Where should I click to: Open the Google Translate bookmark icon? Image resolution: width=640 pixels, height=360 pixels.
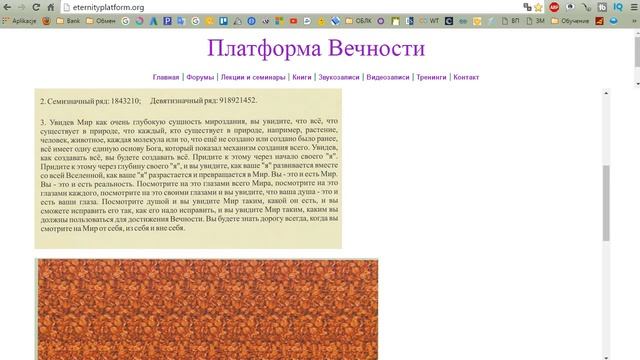pyautogui.click(x=181, y=21)
